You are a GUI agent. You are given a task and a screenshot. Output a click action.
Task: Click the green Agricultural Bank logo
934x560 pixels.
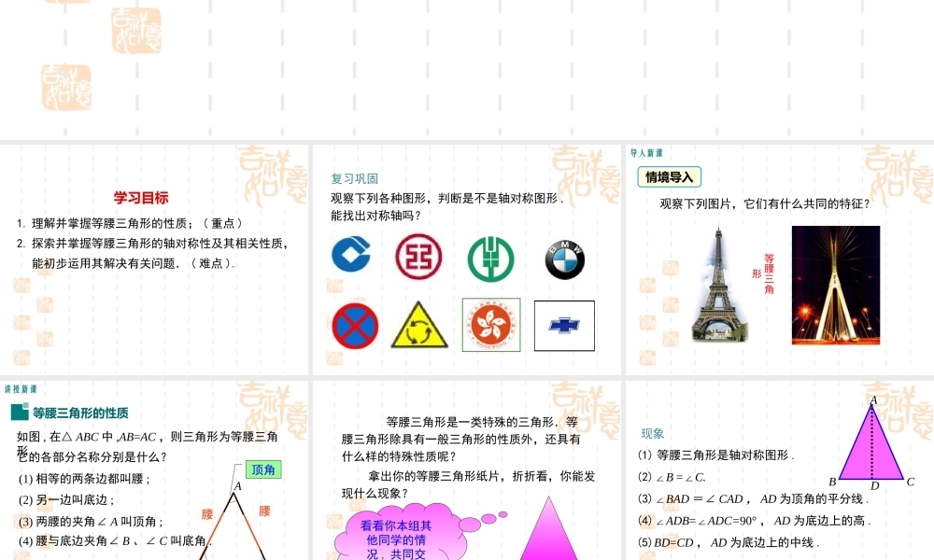pyautogui.click(x=490, y=259)
